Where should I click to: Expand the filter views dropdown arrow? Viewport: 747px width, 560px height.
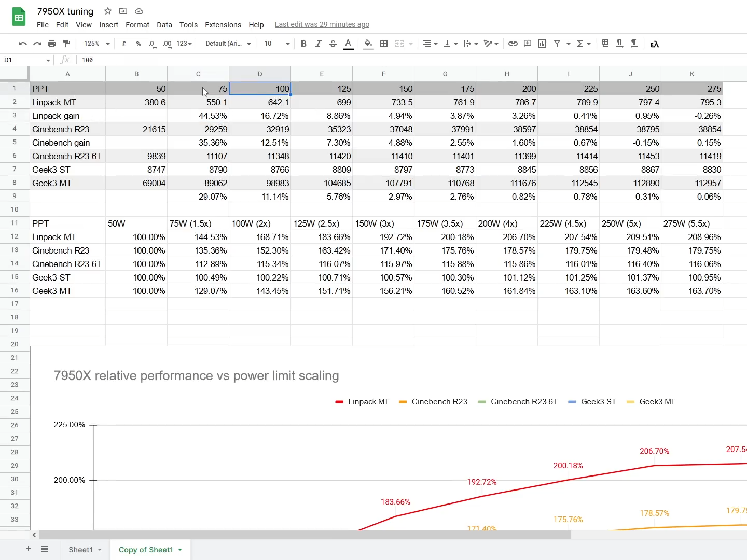point(569,44)
